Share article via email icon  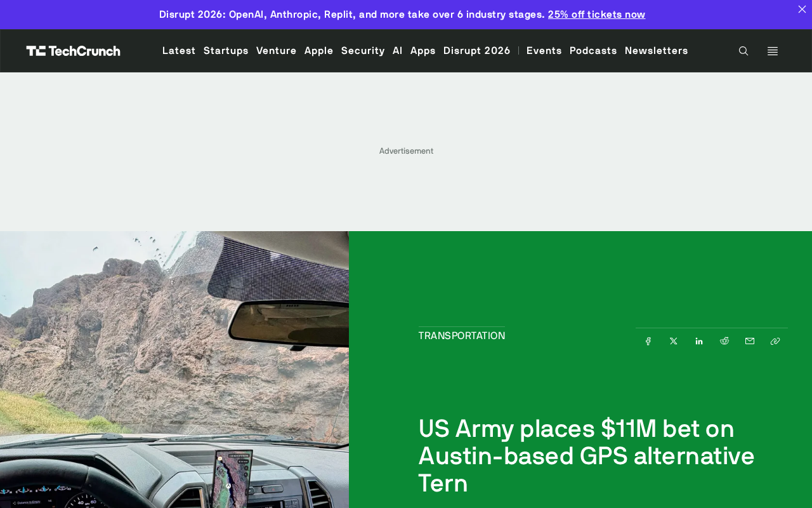point(750,341)
